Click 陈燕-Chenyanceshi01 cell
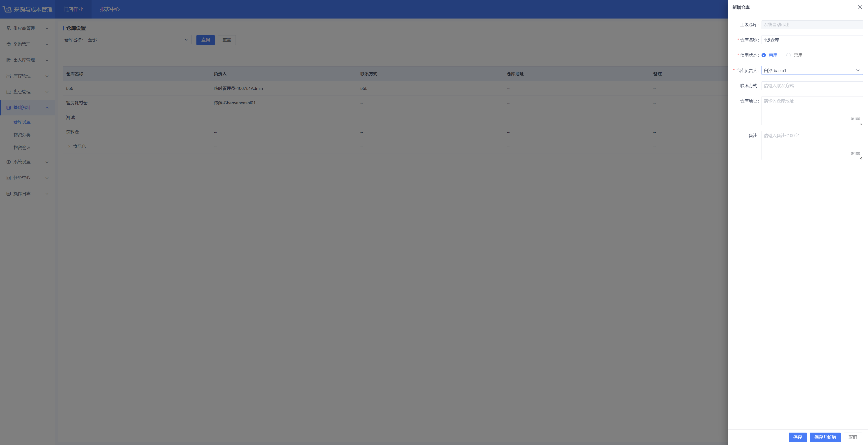The image size is (868, 445). coord(235,103)
